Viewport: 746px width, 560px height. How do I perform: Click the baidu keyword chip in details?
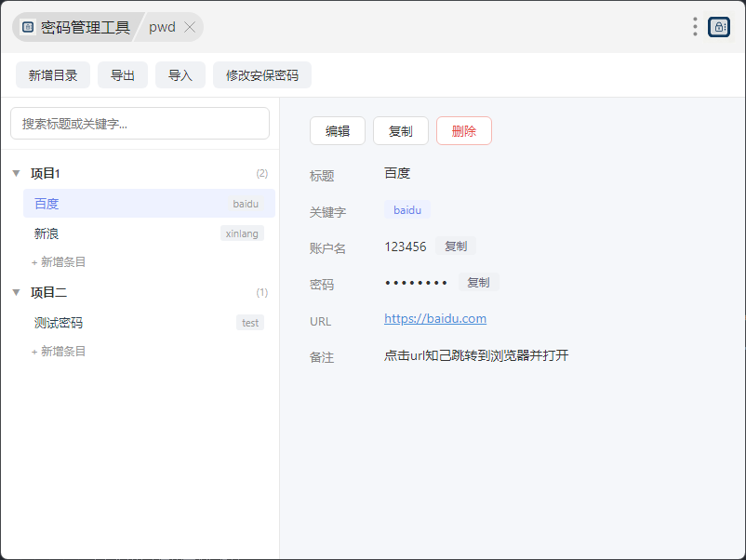pos(407,210)
